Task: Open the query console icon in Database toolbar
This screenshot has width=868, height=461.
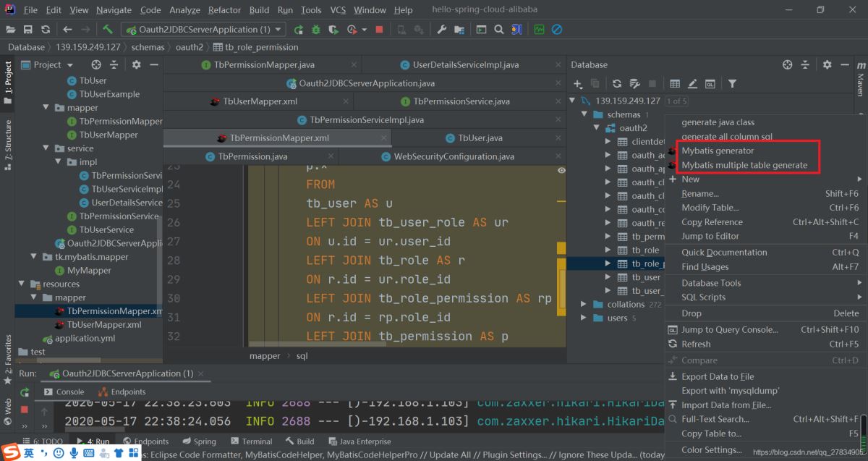Action: pos(710,84)
